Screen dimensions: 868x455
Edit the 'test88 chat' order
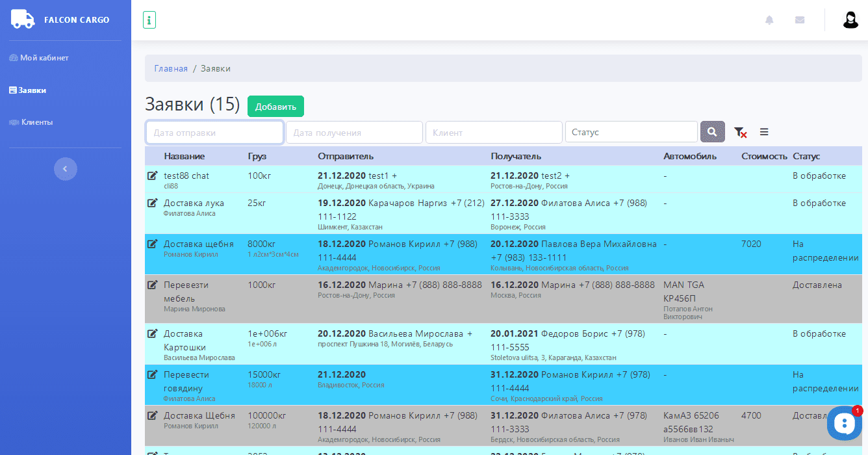pos(153,175)
